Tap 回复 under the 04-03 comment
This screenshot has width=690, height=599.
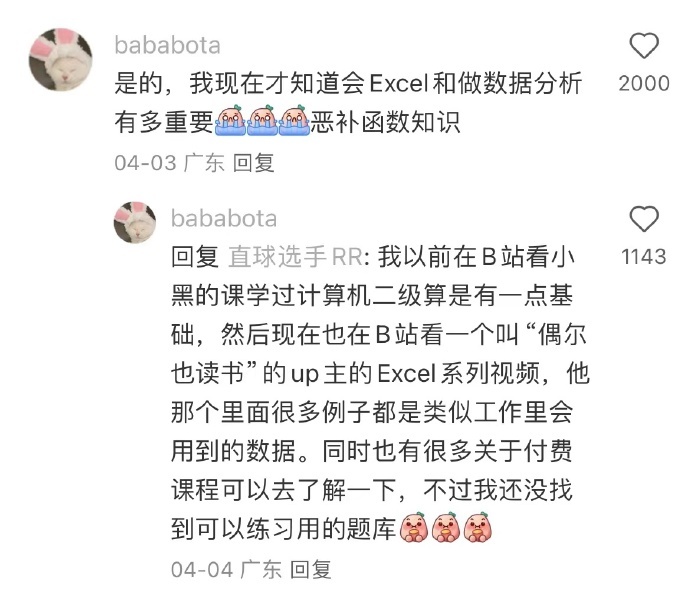(x=253, y=163)
